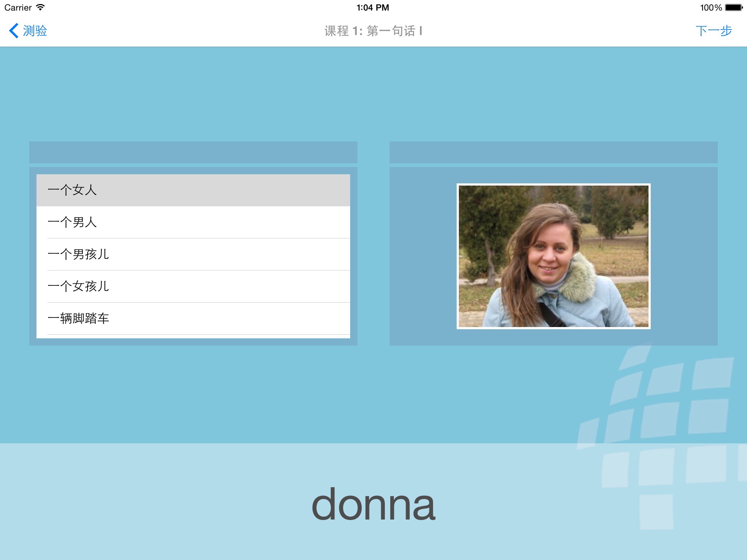Image resolution: width=747 pixels, height=560 pixels.
Task: Go back to 测验 screen
Action: tap(35, 31)
